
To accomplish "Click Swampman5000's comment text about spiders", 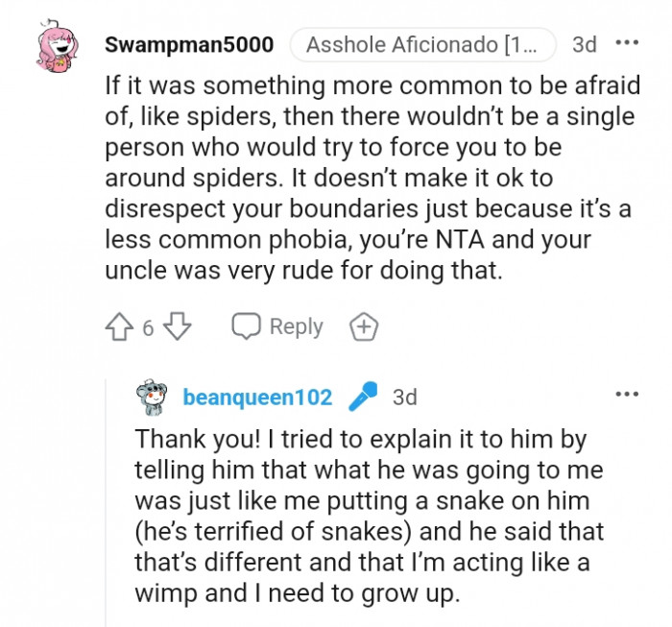I will (x=372, y=178).
